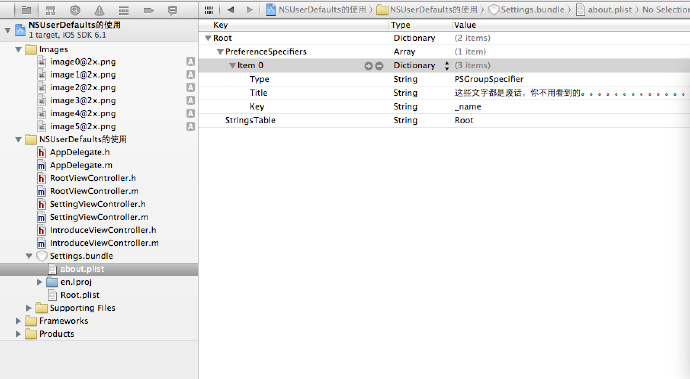Collapse the NSUserDefaults project root
690x379 pixels.
pyautogui.click(x=7, y=30)
